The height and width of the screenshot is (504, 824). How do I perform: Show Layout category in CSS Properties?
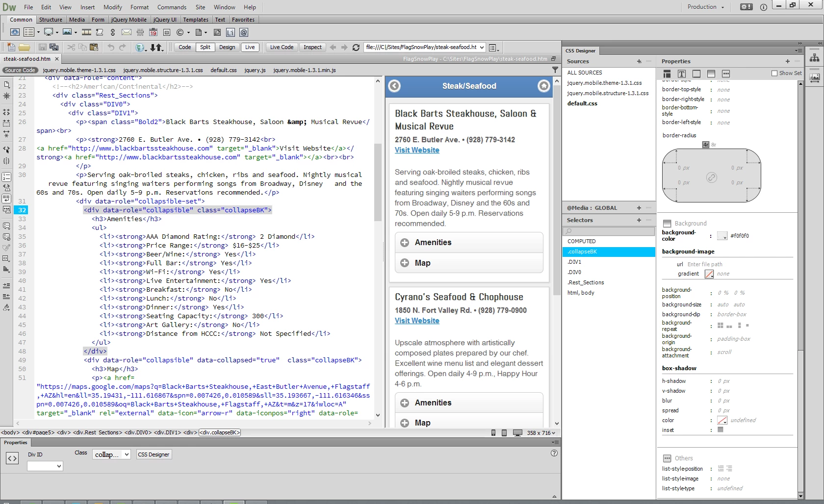point(667,74)
